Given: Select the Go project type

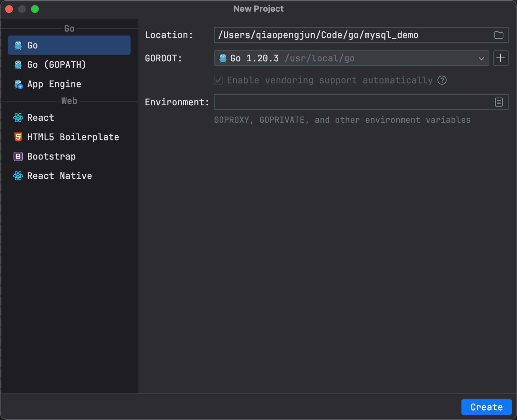Looking at the screenshot, I should tap(69, 45).
